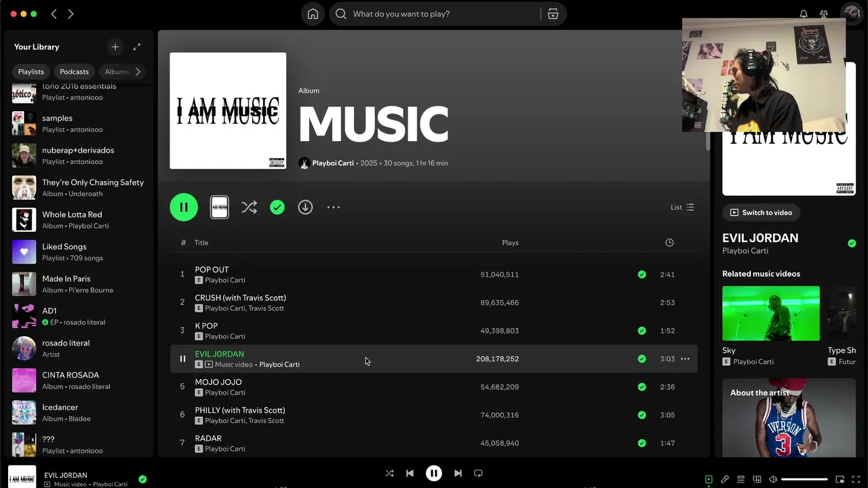Skip to next track
868x488 pixels.
point(458,473)
